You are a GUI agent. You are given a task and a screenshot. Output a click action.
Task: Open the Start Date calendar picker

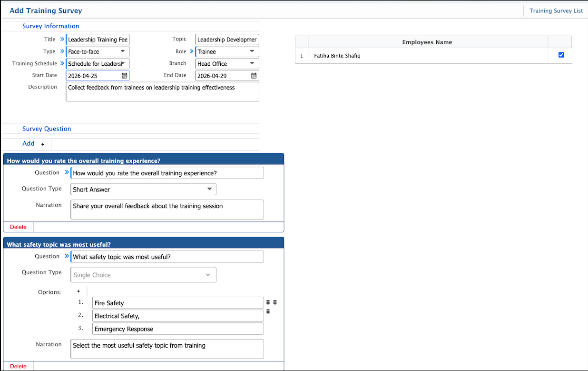click(124, 76)
